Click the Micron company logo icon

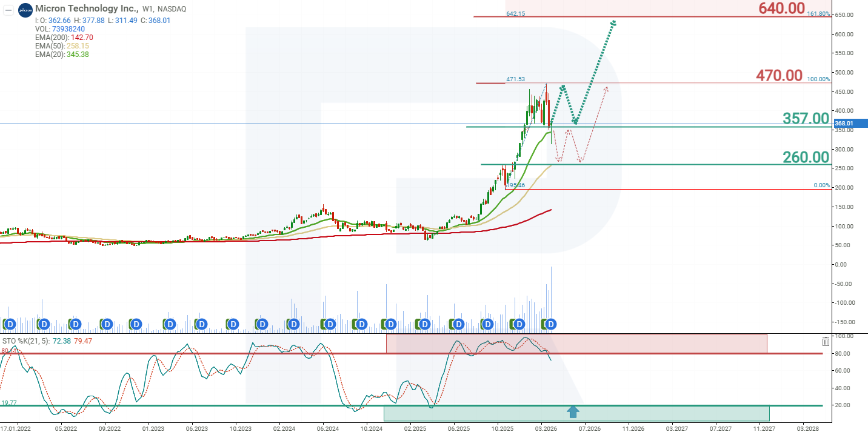pos(25,10)
